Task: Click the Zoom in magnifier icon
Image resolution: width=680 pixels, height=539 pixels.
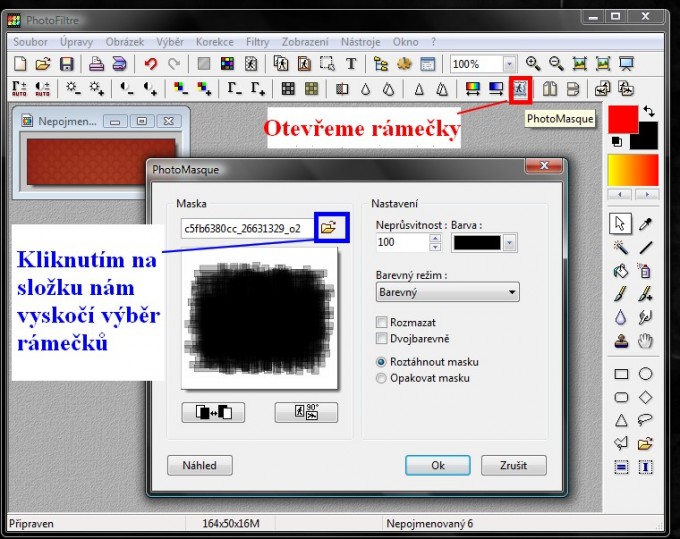Action: [x=533, y=64]
